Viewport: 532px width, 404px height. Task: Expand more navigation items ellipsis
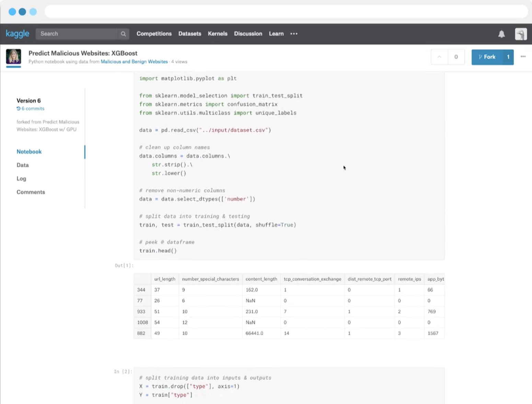(294, 34)
